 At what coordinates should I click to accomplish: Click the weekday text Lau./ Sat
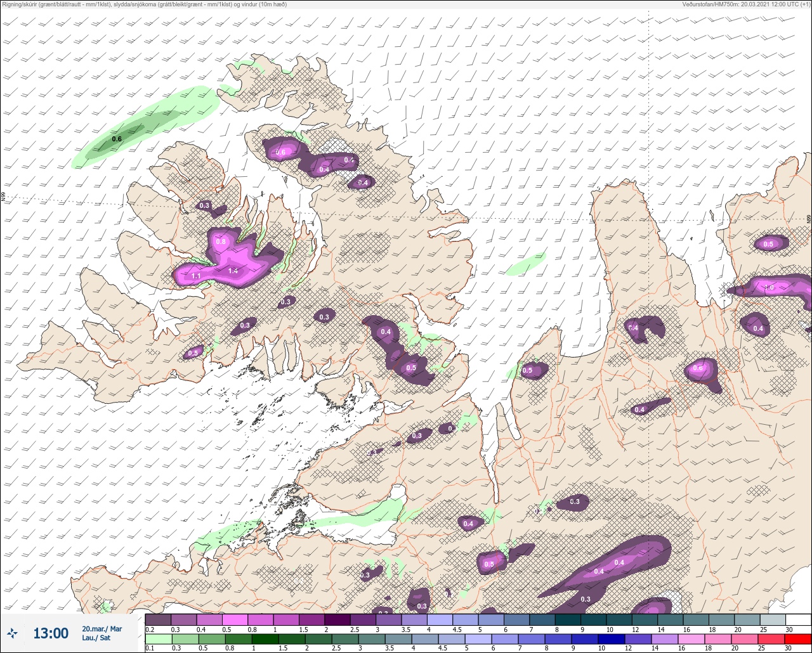[x=96, y=638]
